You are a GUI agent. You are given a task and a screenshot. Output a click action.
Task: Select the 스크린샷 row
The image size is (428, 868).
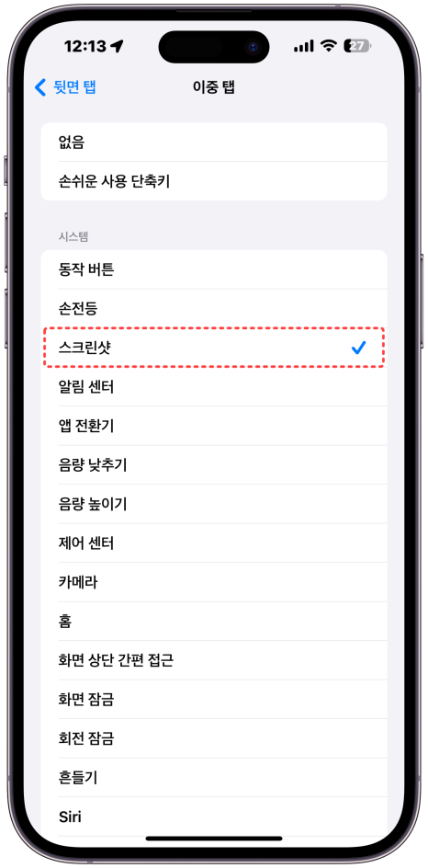point(214,347)
